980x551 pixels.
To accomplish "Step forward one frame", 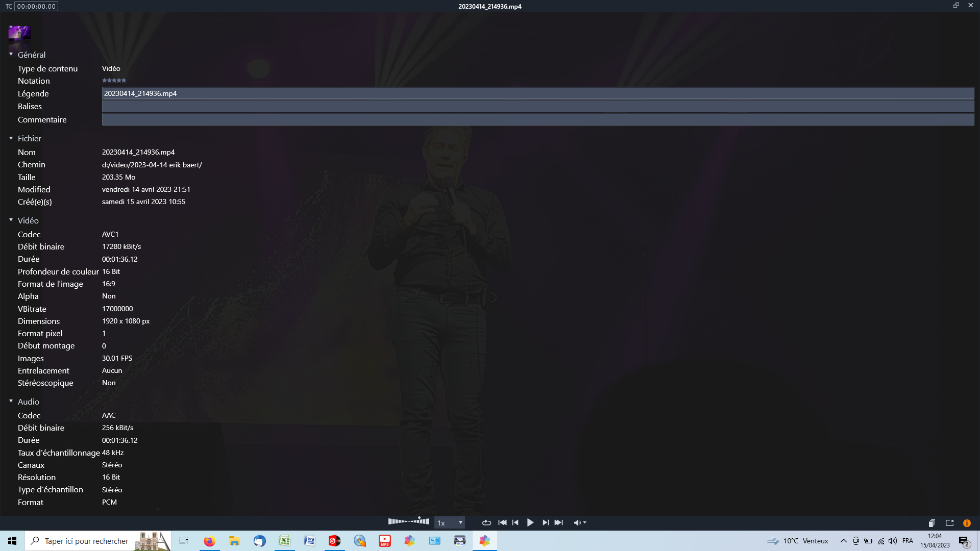I will pos(545,522).
